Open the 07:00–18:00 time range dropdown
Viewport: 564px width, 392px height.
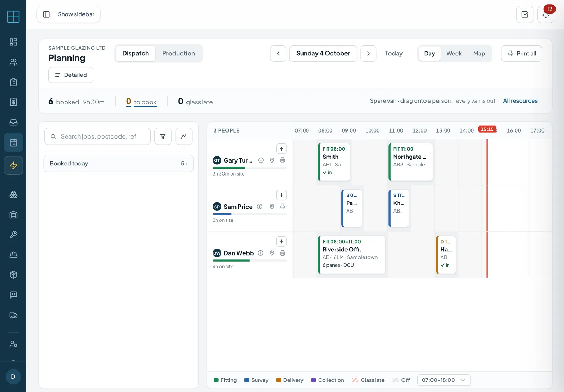pos(444,380)
